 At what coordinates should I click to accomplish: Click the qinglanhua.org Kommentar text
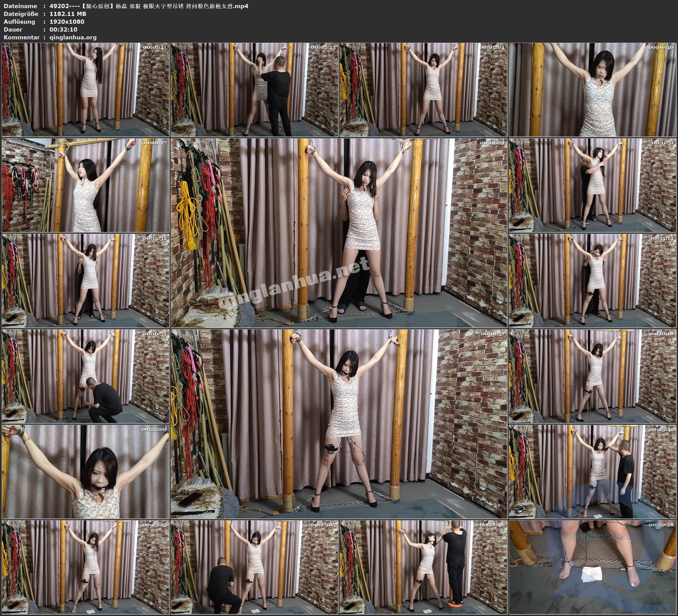click(x=73, y=37)
